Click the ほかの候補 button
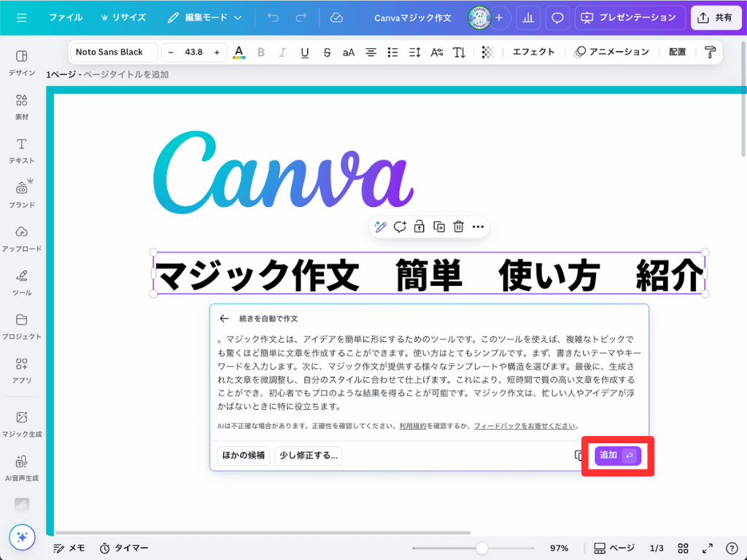 click(244, 455)
